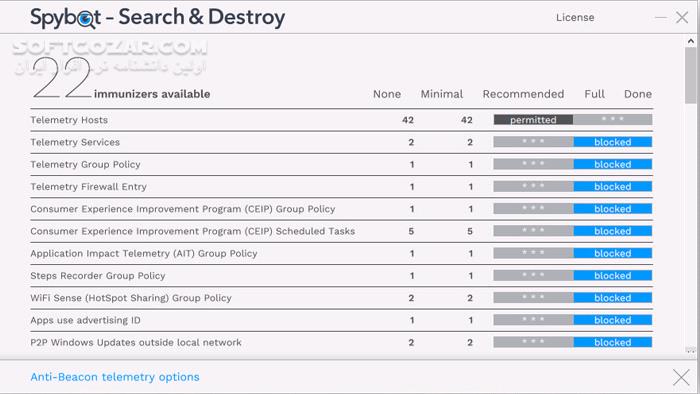
Task: Toggle blocked for Steps Recorder Group Policy
Action: coord(612,276)
